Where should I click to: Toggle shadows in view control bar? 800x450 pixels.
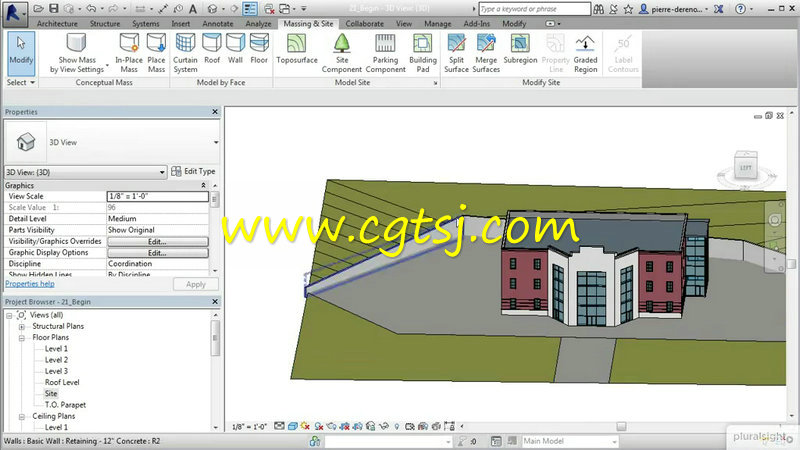319,426
